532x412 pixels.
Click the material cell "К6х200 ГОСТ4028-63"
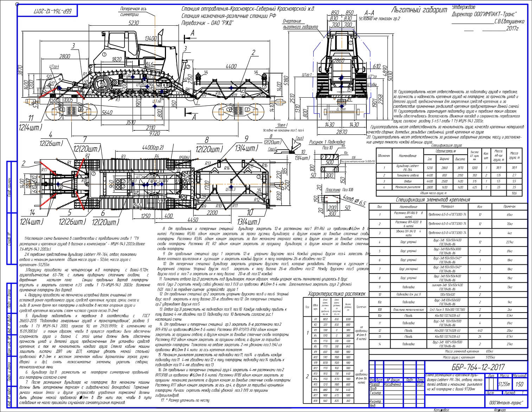tap(447, 330)
